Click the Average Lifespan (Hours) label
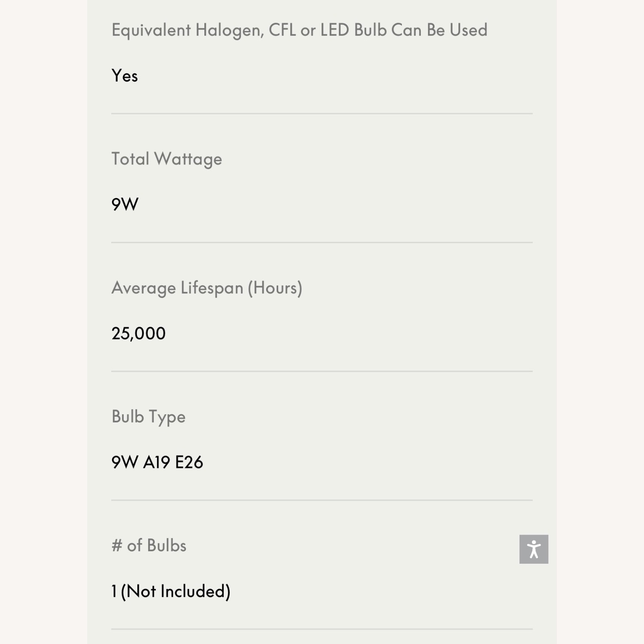 [x=207, y=288]
